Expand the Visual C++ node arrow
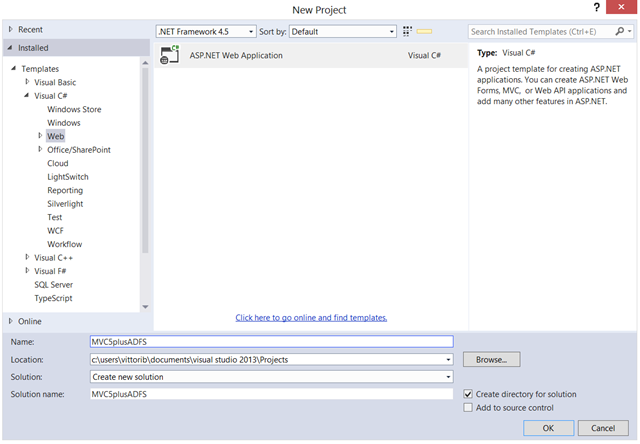This screenshot has height=444, width=640. (x=27, y=257)
